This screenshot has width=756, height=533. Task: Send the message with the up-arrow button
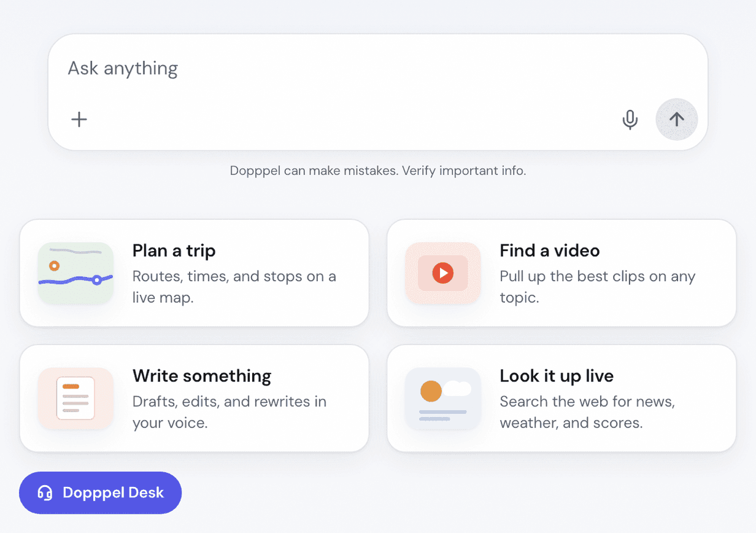(x=677, y=119)
